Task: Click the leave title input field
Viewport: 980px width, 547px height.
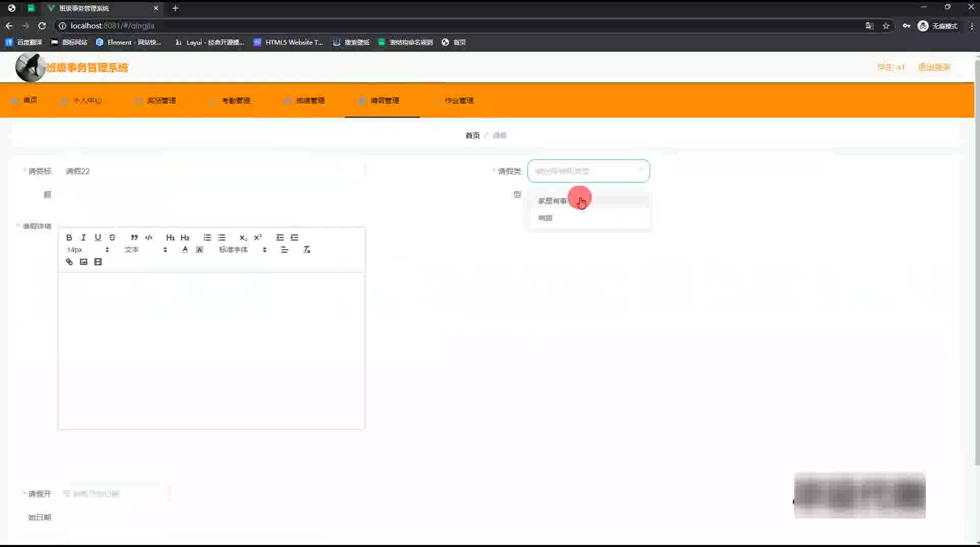Action: 212,171
